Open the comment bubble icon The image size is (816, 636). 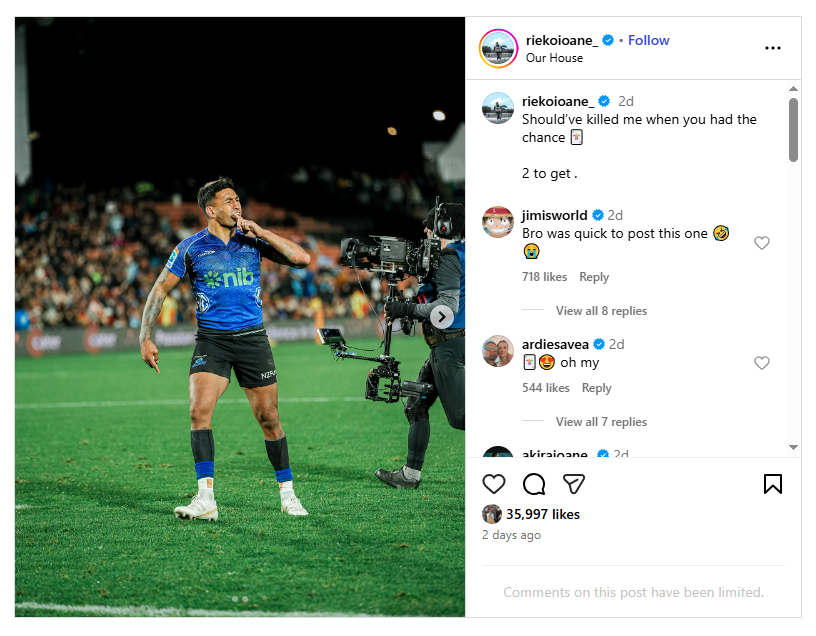(534, 484)
